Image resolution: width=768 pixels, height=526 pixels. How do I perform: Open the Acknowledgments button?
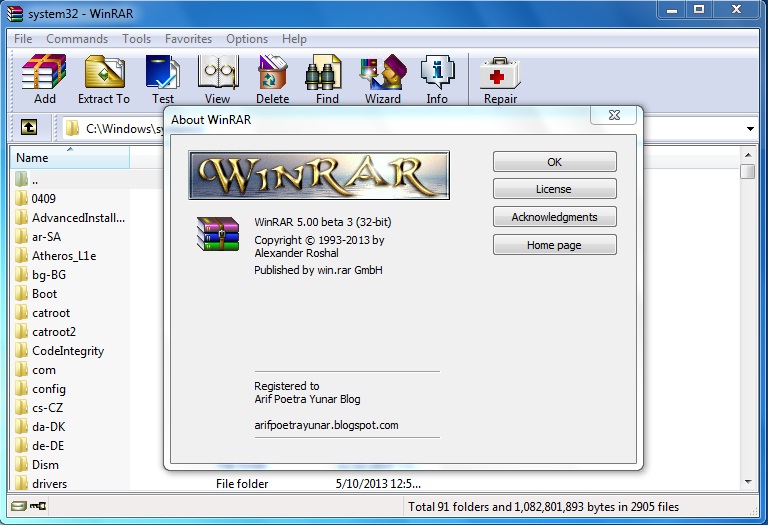point(554,217)
